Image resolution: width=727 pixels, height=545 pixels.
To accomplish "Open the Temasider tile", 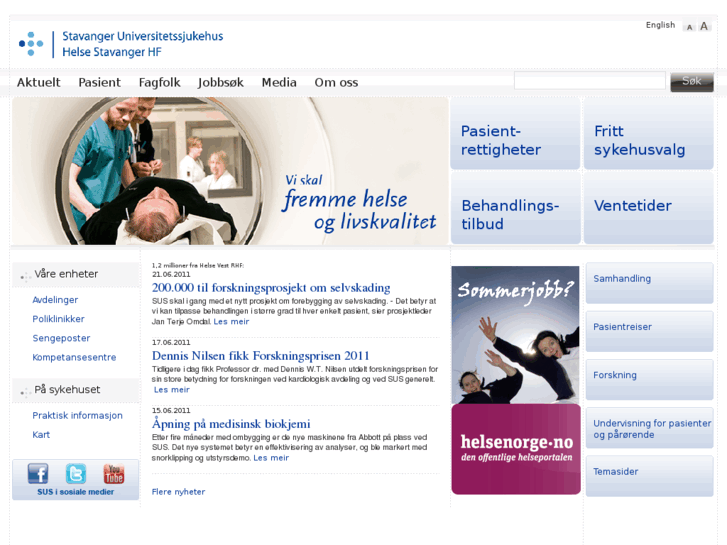I will click(x=649, y=475).
